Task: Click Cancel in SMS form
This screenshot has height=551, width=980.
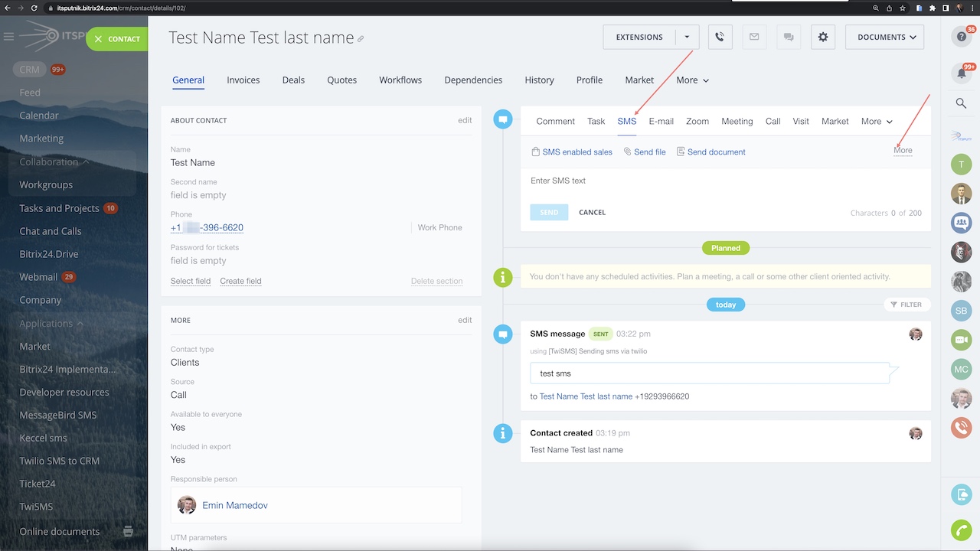Action: tap(593, 213)
